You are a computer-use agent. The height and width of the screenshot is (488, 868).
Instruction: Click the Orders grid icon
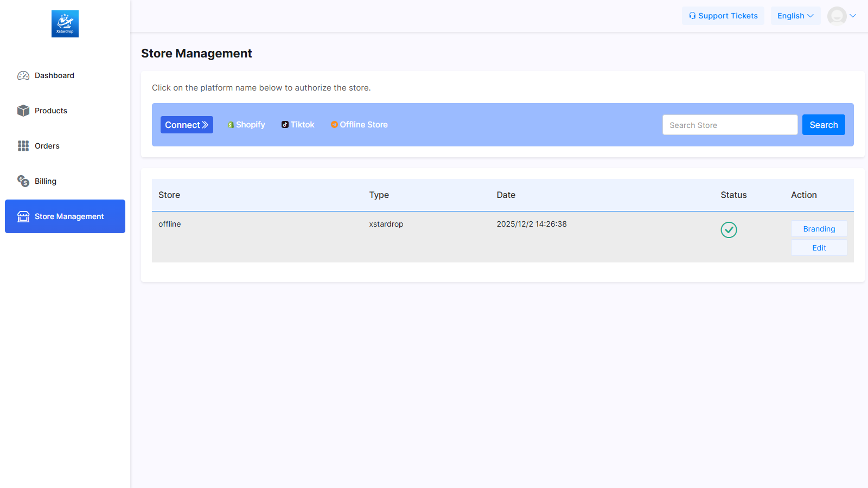click(23, 146)
